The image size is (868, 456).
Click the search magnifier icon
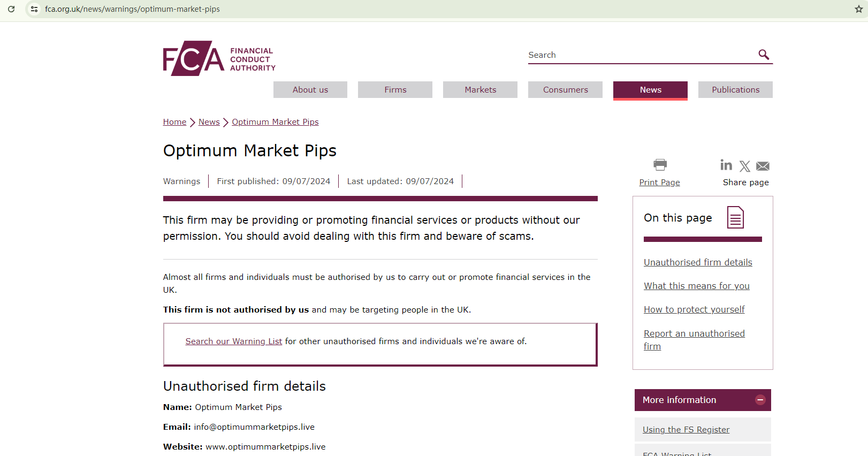coord(764,55)
